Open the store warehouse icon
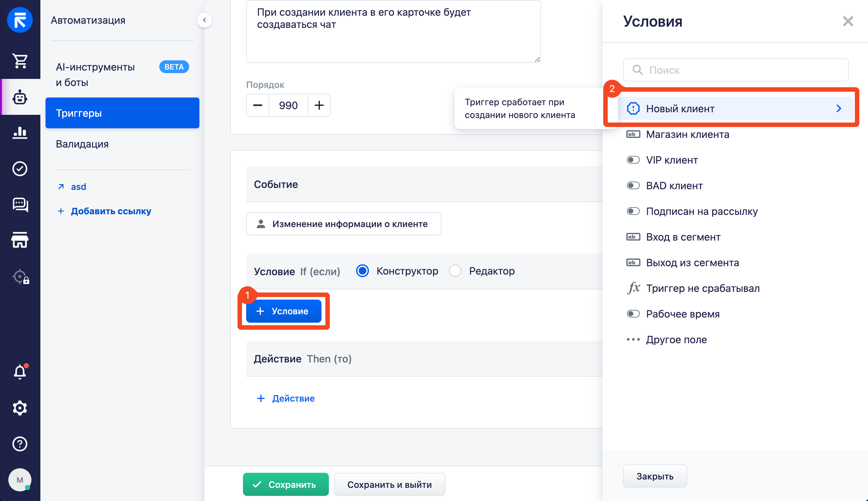This screenshot has width=868, height=501. (x=20, y=240)
